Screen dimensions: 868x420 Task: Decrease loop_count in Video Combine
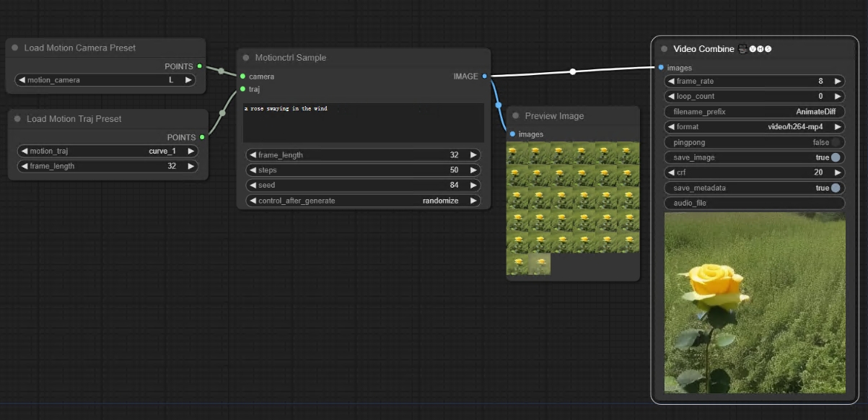[x=672, y=96]
